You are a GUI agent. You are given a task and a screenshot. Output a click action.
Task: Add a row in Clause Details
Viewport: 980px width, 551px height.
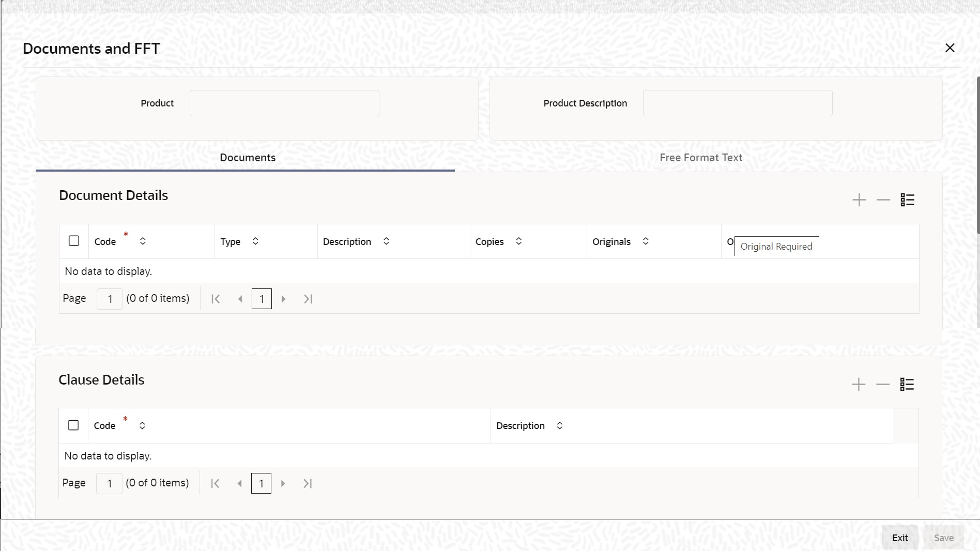(859, 385)
